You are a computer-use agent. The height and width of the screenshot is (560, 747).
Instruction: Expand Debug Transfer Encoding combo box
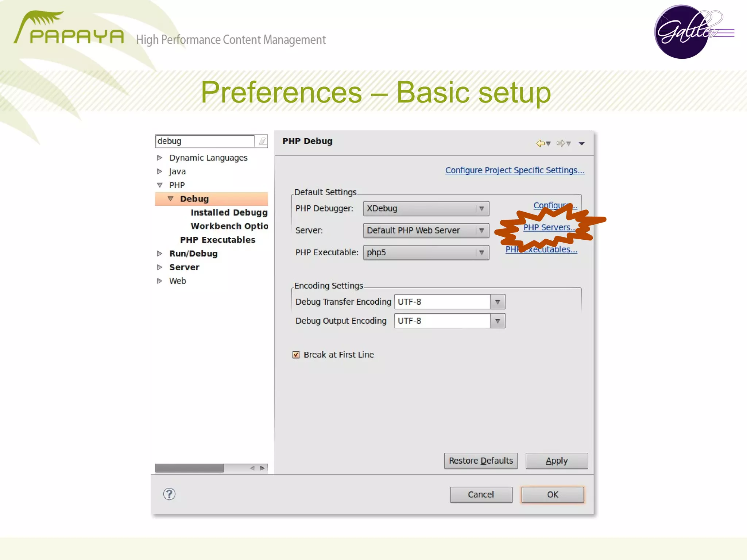click(498, 302)
